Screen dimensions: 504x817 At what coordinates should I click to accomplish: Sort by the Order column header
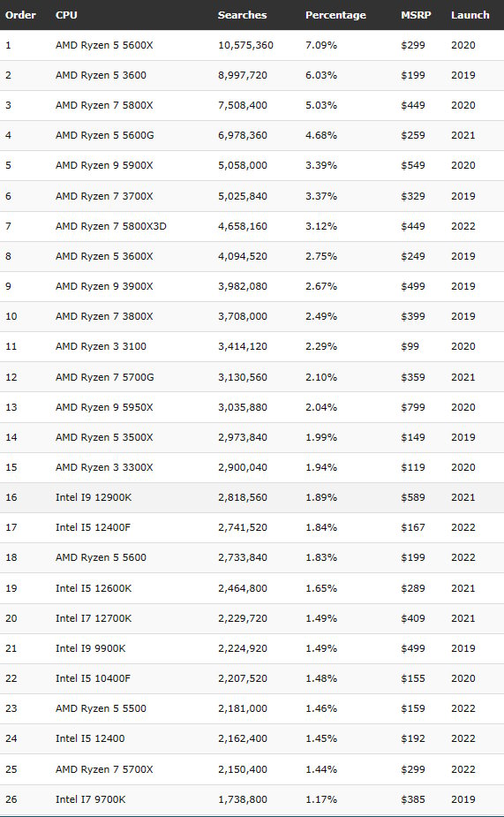[20, 15]
